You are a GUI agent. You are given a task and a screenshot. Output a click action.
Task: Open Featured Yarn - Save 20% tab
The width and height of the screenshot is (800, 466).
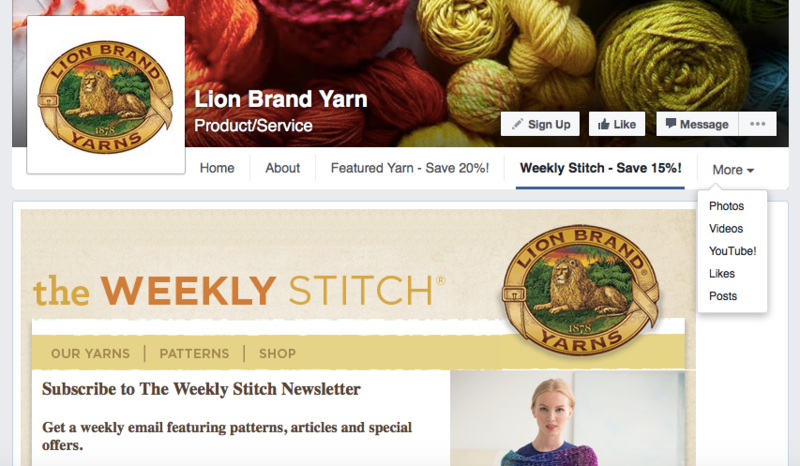click(x=410, y=168)
